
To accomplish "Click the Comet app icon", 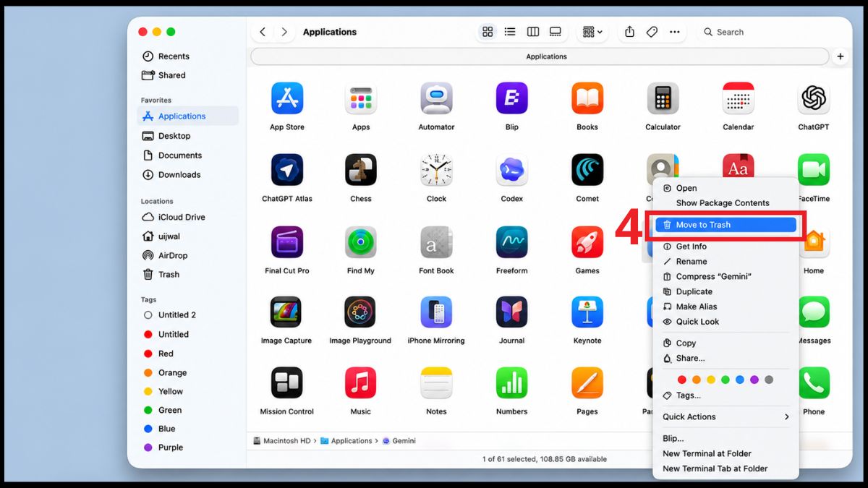I will (x=587, y=170).
